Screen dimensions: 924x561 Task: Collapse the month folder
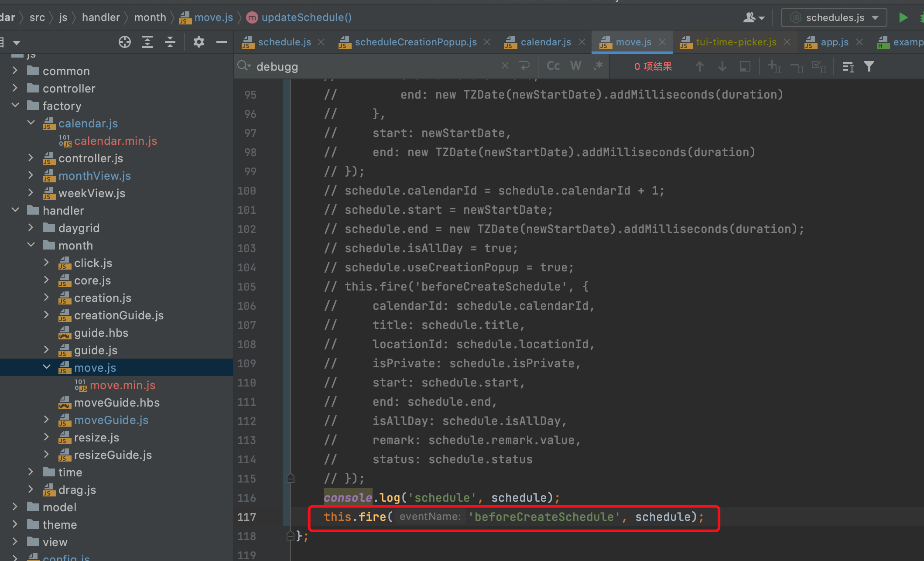(x=31, y=245)
